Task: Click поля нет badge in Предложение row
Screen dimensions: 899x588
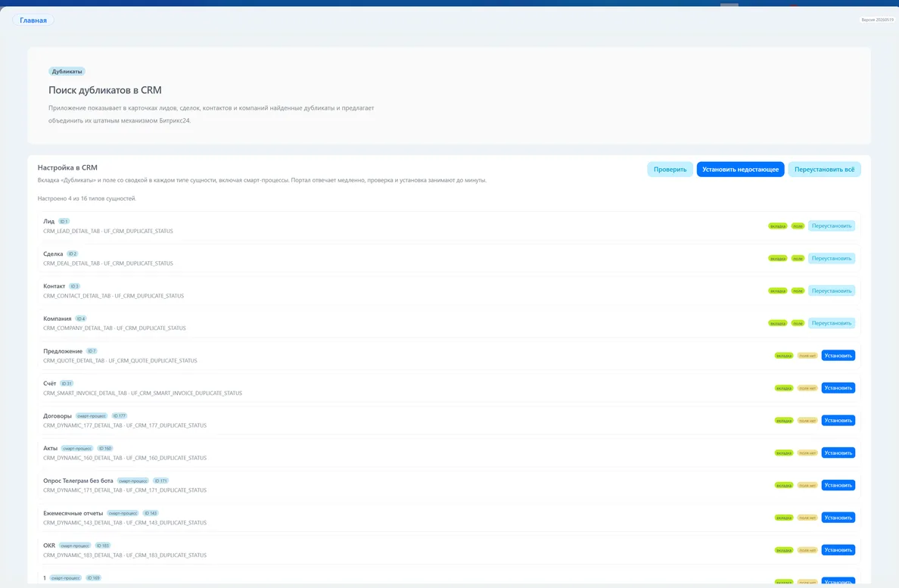Action: tap(807, 356)
